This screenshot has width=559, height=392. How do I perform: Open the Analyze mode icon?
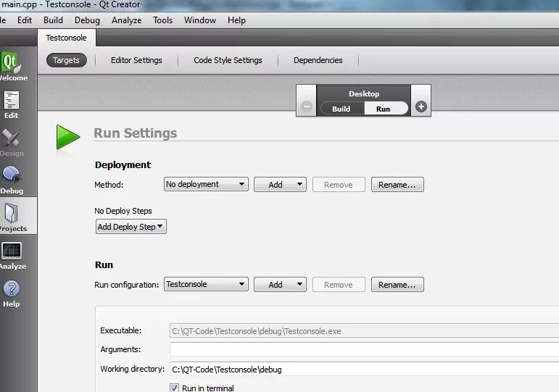[x=12, y=255]
